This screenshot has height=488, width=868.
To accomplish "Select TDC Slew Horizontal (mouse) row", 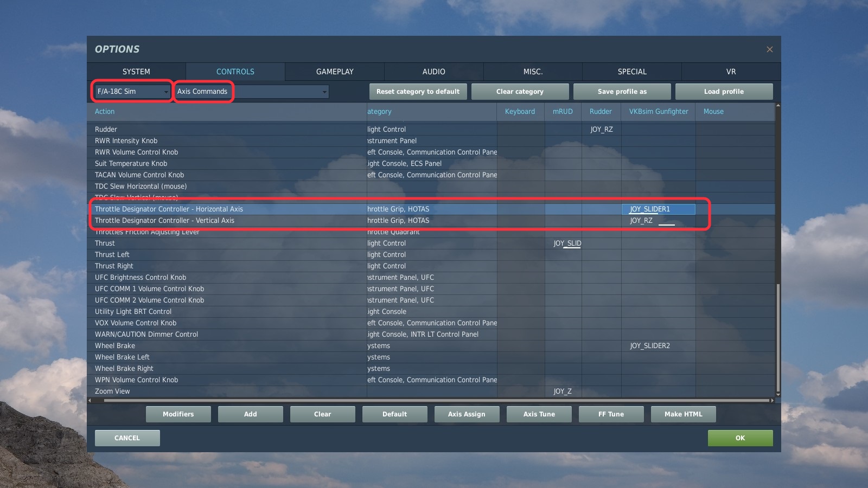I will [x=431, y=187].
